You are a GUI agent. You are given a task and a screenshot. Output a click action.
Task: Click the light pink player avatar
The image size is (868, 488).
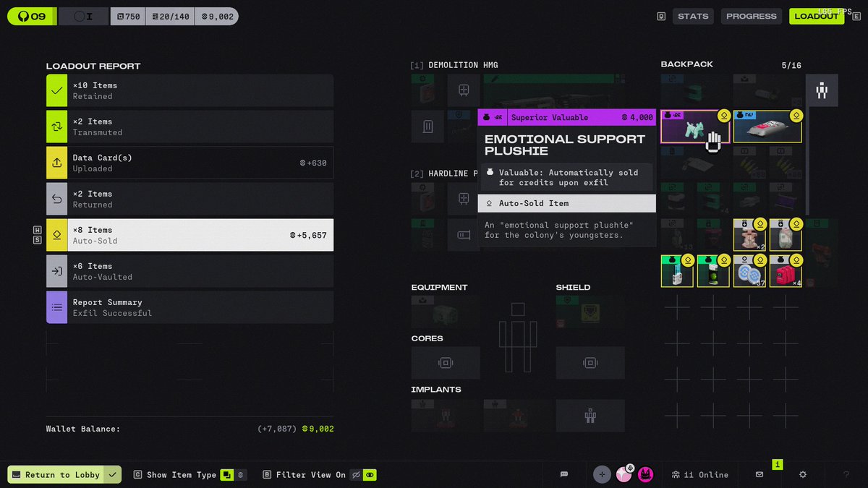[624, 474]
